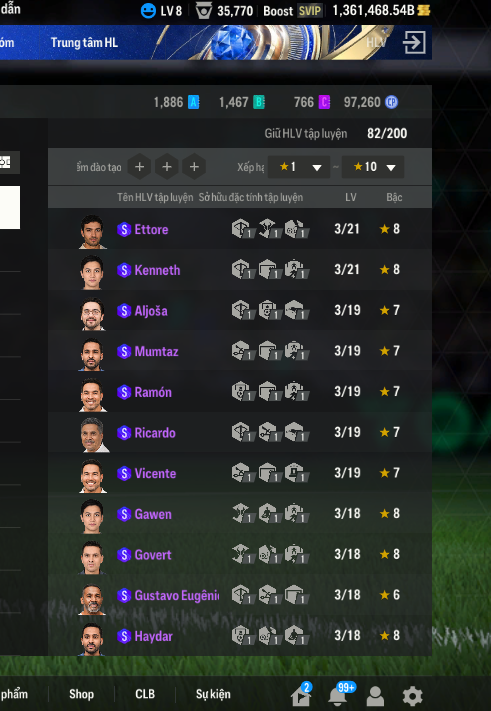The height and width of the screenshot is (711, 491).
Task: Click Ricardo's portrait thumbnail
Action: (x=93, y=434)
